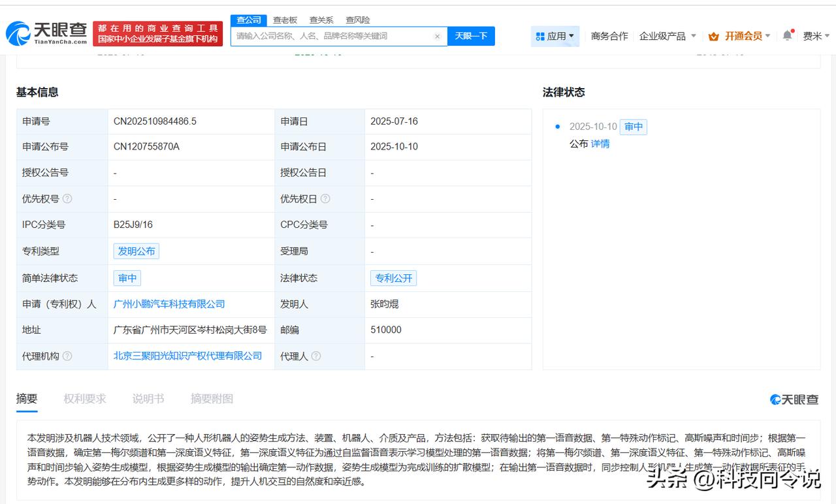Click IPC classification B25J9/16
Screen dimensions: 836x504
[x=133, y=225]
